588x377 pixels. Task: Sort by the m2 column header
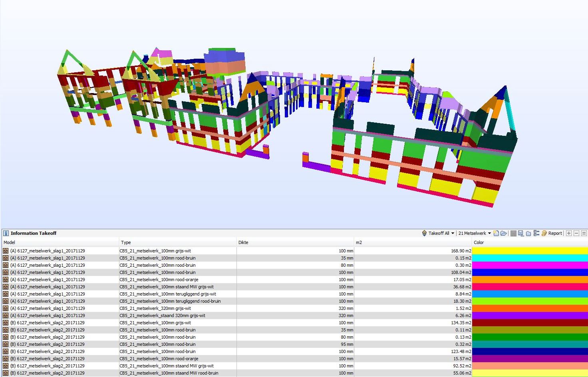click(x=413, y=242)
